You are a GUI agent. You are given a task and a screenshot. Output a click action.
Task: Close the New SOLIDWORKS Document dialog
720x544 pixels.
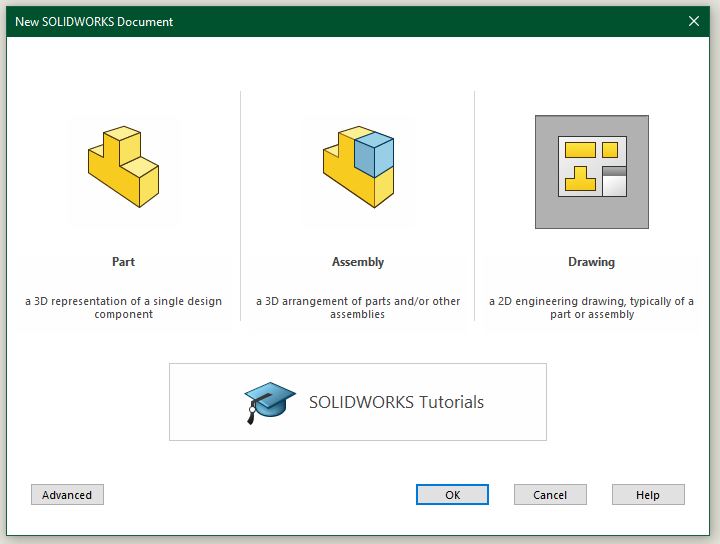point(694,21)
